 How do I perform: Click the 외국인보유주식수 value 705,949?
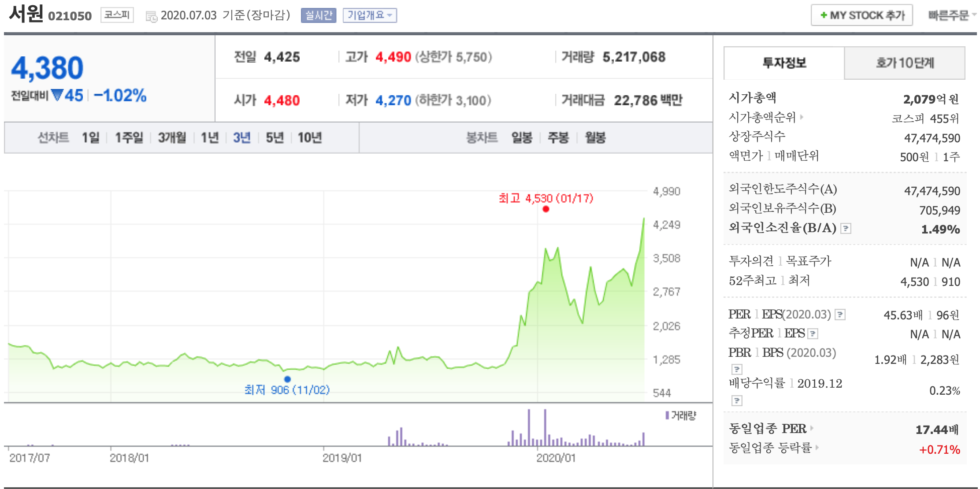coord(939,210)
